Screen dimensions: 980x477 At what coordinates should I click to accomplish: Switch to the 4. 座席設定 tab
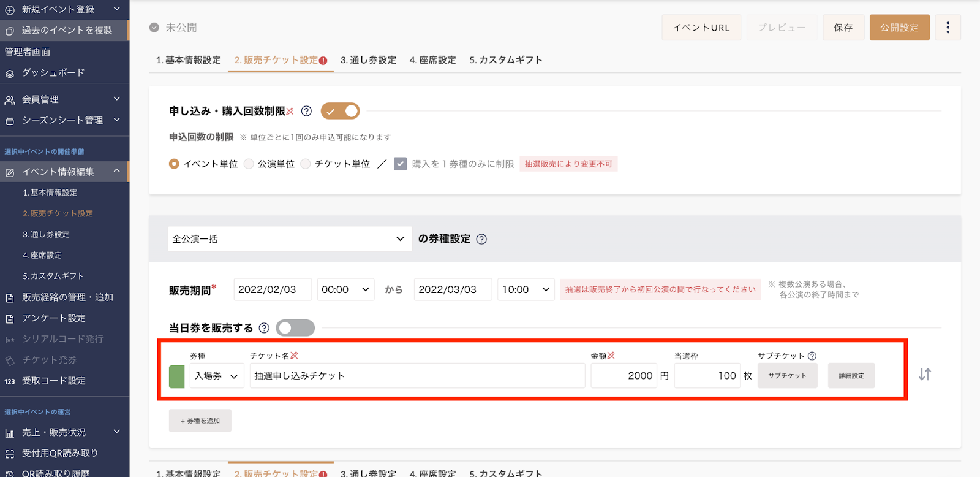pyautogui.click(x=432, y=60)
